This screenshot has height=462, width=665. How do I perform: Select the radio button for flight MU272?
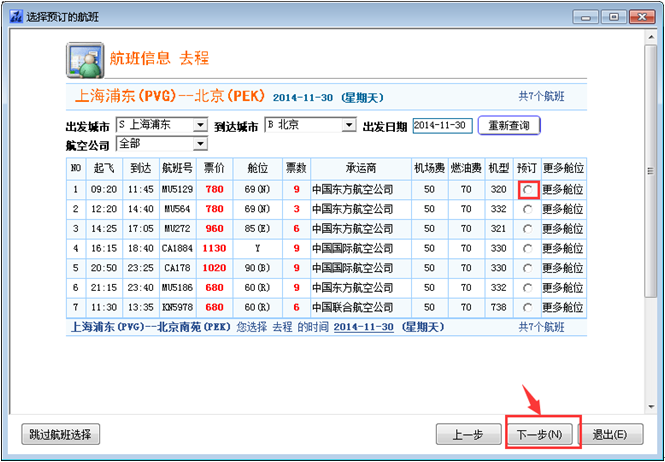pyautogui.click(x=528, y=229)
